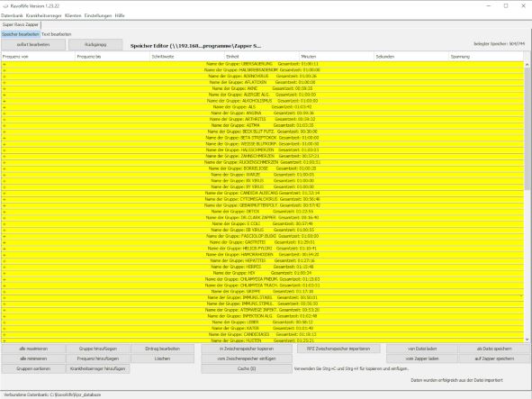Expand the ALS group row plus sign

pos(5,107)
